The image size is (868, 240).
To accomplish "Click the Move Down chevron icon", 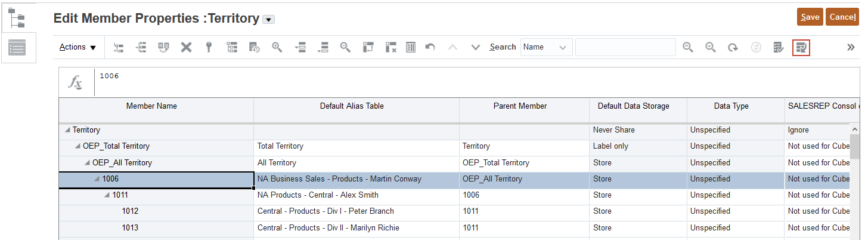I will click(475, 47).
